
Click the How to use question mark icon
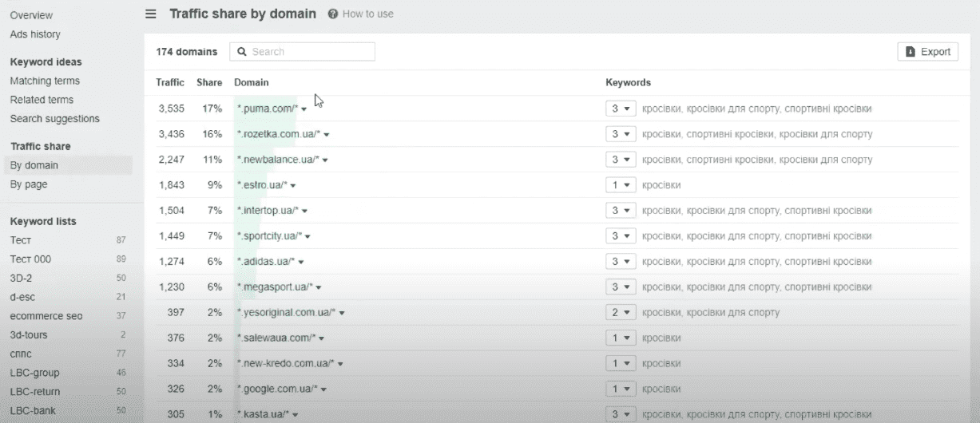click(x=332, y=14)
